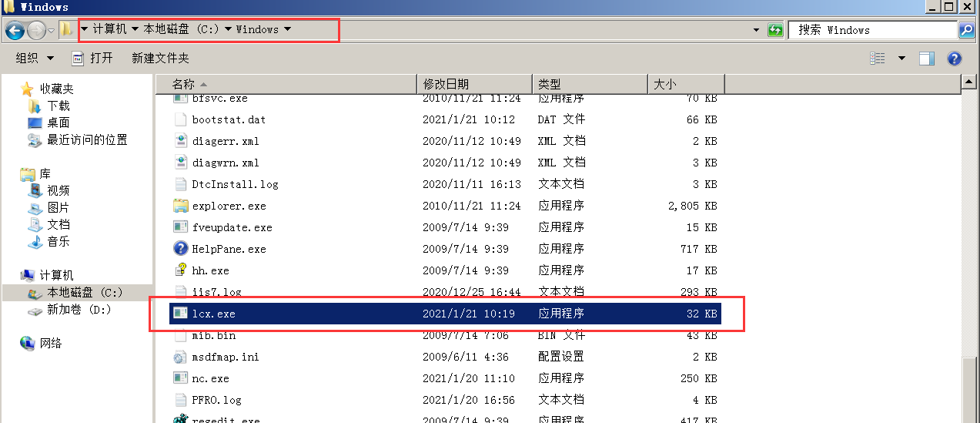Screen dimensions: 980x423
Task: Select 库 in the navigation pane
Action: pos(45,173)
